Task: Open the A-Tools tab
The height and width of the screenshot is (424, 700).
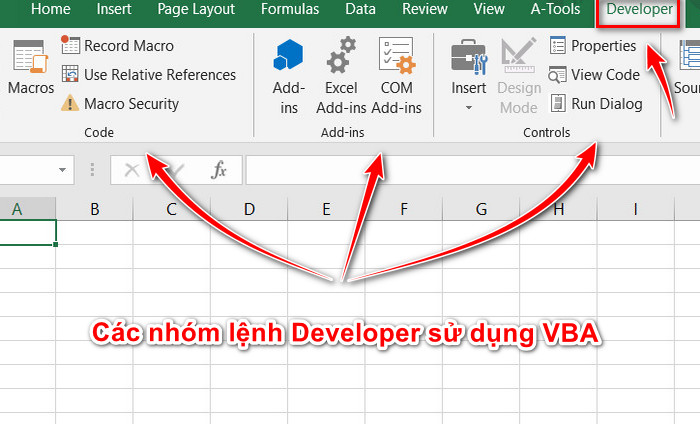Action: click(555, 9)
